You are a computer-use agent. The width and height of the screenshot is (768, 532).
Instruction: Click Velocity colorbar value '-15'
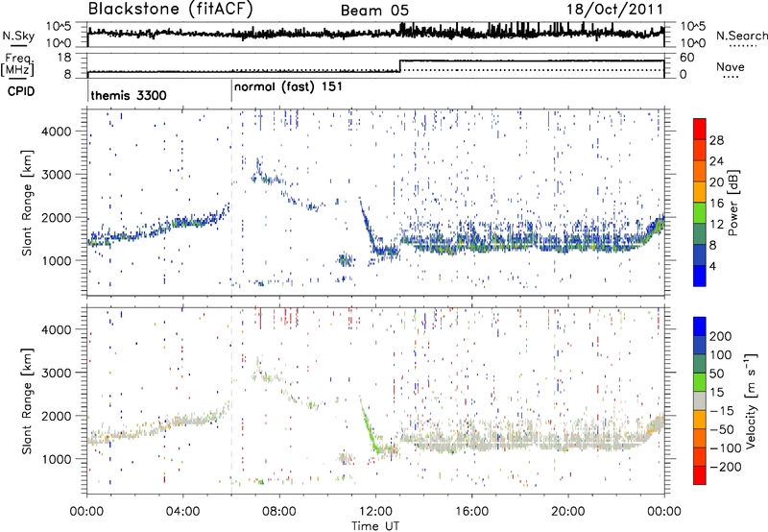(722, 410)
